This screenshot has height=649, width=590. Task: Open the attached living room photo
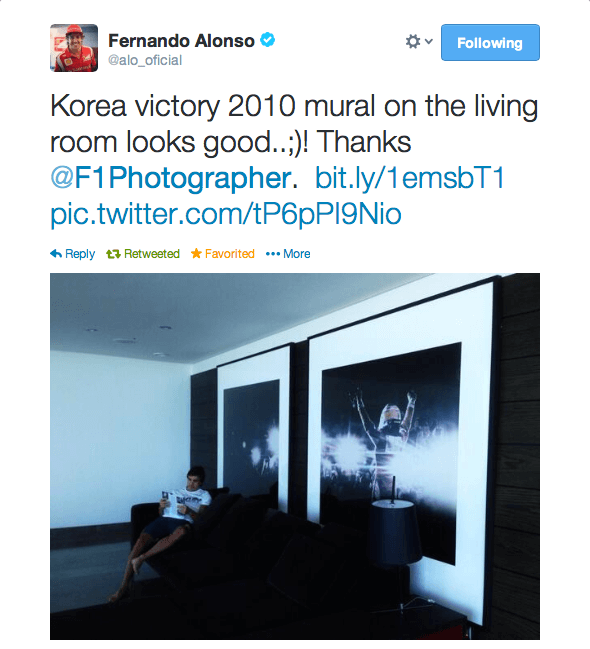pyautogui.click(x=295, y=457)
